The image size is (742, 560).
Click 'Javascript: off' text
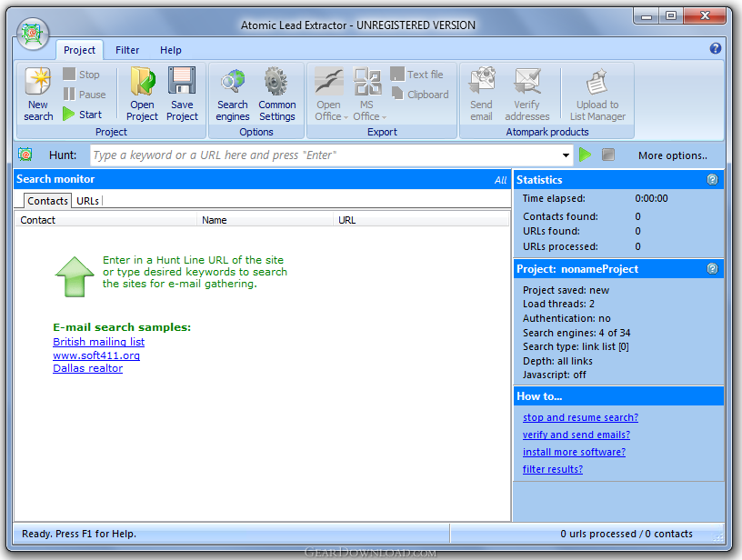554,375
